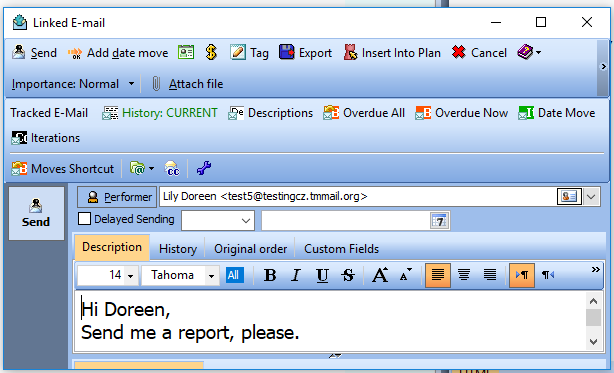Click Insert Into Plan
This screenshot has height=373, width=614.
392,52
